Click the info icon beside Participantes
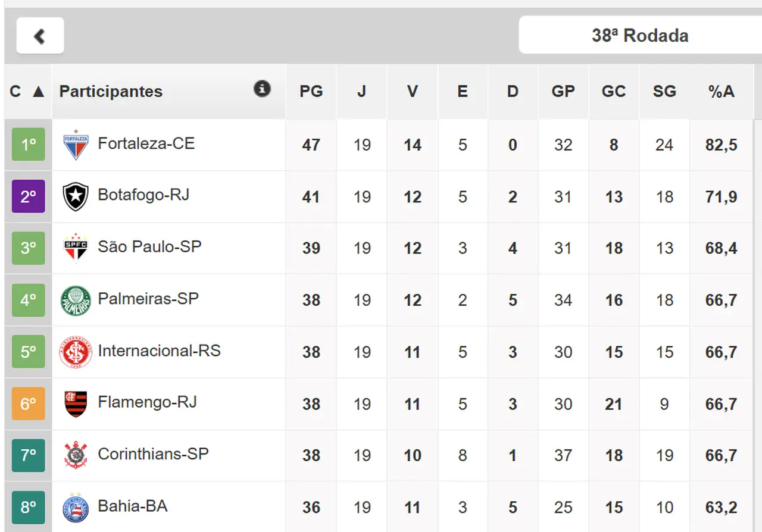Image resolution: width=762 pixels, height=532 pixels. pos(262,89)
